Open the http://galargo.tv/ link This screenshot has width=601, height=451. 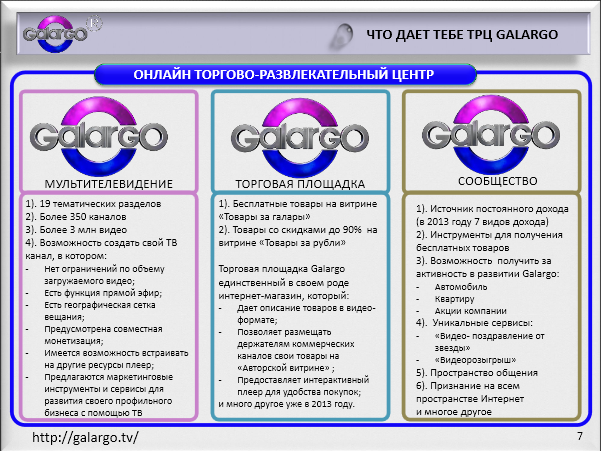[85, 437]
